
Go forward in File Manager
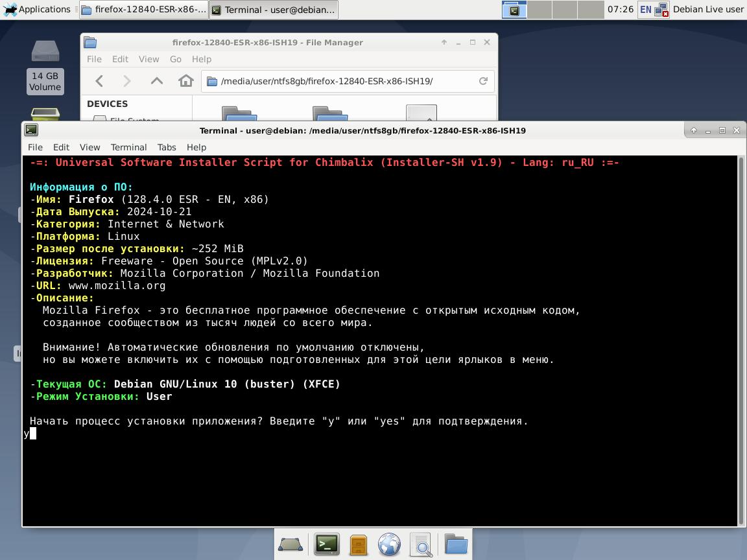pos(126,81)
